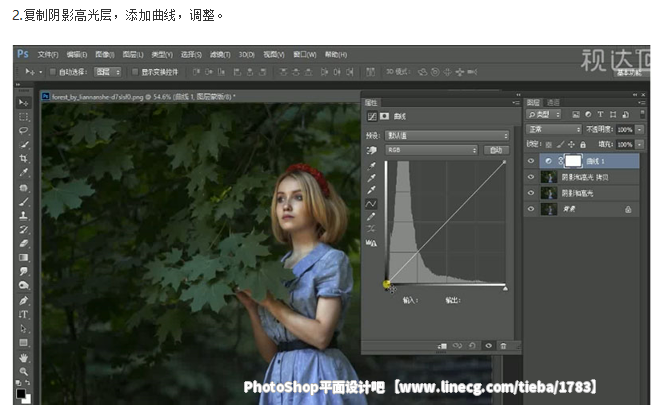Open the Curves preset dropdown
Screen dimensions: 652x406
pos(447,136)
